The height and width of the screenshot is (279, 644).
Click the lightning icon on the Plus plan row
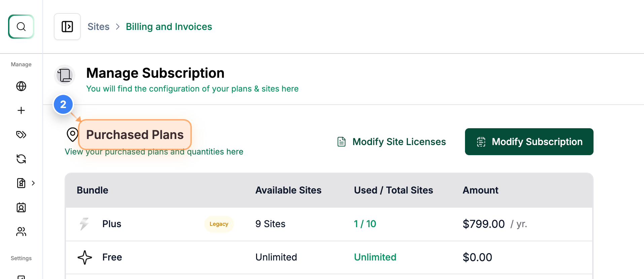(84, 224)
